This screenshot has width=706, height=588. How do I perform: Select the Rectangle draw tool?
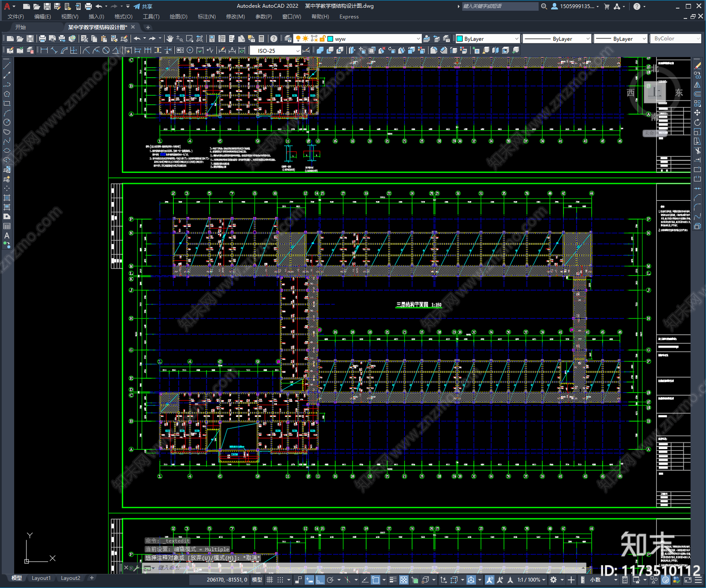[x=7, y=104]
